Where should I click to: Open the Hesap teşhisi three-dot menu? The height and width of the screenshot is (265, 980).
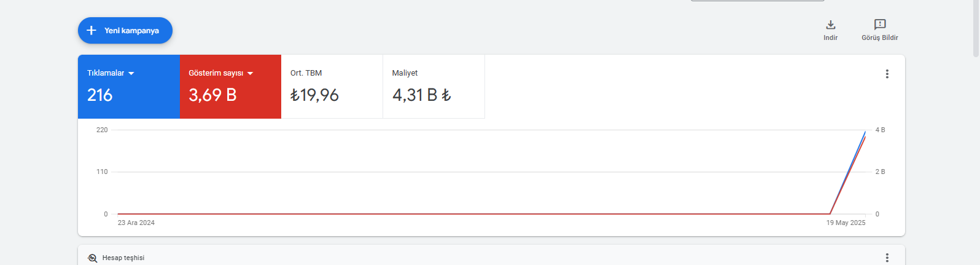pyautogui.click(x=887, y=258)
